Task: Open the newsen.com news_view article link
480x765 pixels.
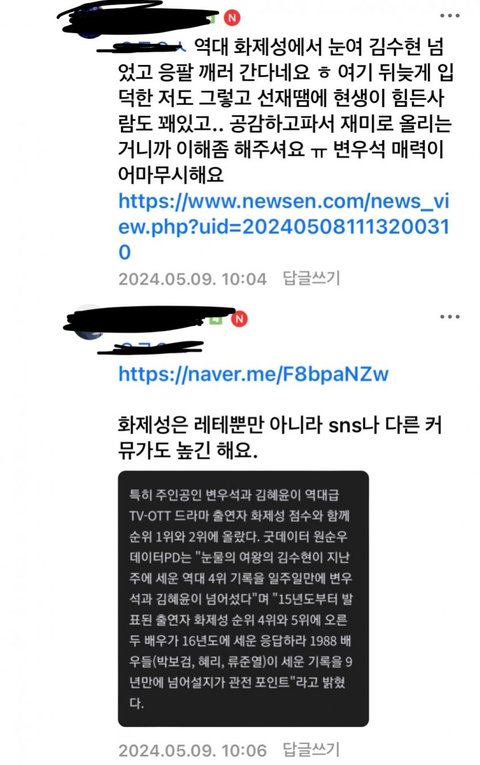Action: 284,227
